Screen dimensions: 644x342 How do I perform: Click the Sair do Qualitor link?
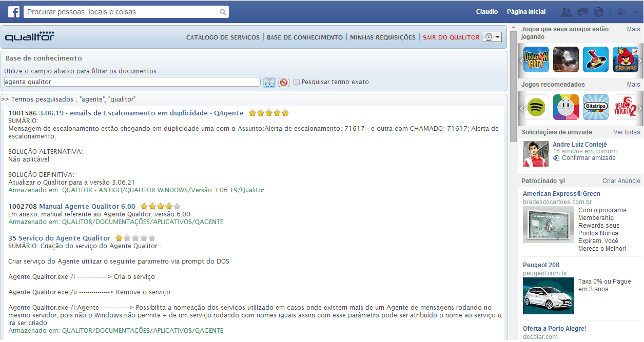451,37
